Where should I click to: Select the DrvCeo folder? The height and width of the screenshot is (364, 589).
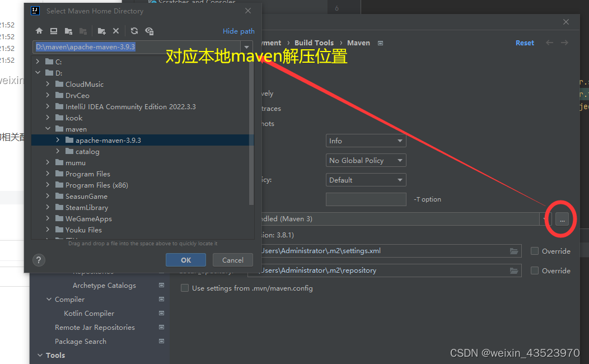tap(77, 95)
